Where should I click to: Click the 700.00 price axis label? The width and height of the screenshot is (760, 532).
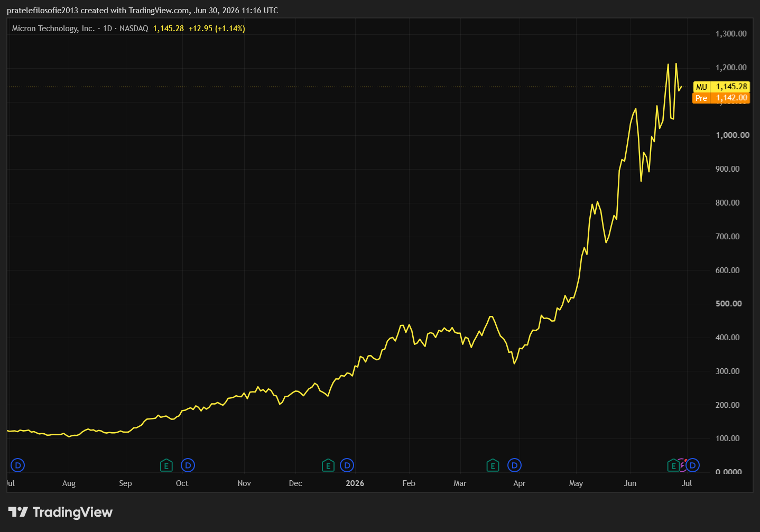click(728, 237)
